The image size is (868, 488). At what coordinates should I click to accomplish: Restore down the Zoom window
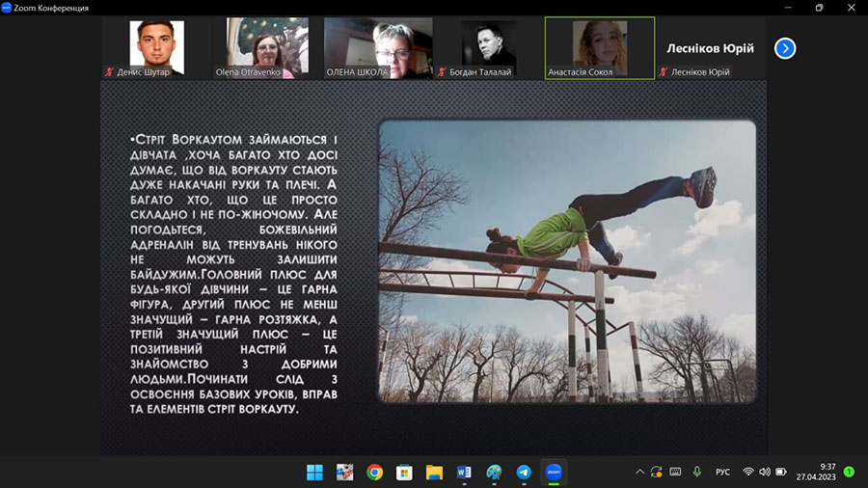click(x=819, y=8)
